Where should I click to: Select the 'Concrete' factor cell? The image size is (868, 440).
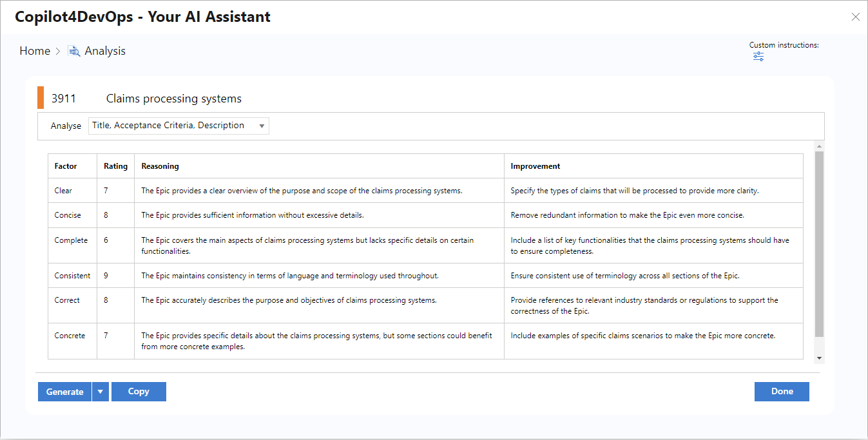(72, 341)
